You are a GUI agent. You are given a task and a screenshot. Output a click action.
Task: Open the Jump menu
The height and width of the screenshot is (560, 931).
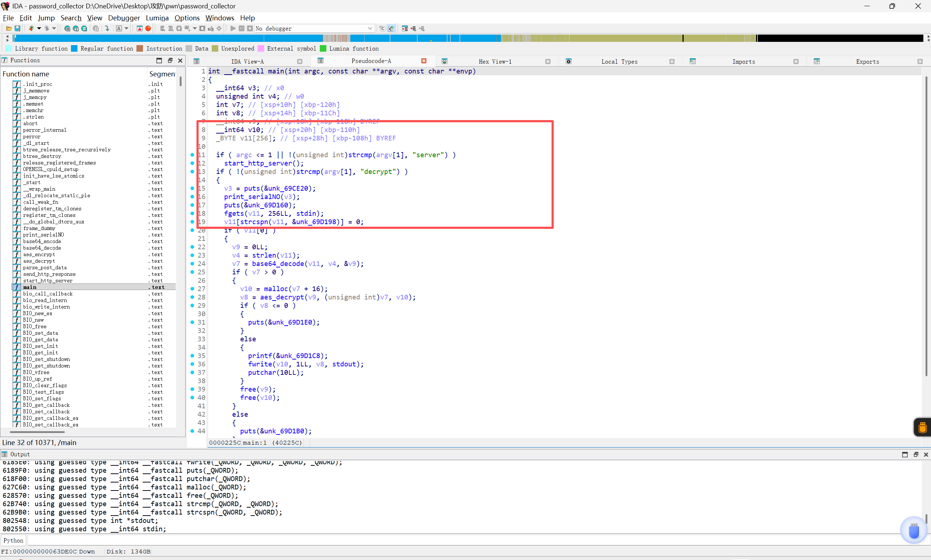click(x=47, y=18)
